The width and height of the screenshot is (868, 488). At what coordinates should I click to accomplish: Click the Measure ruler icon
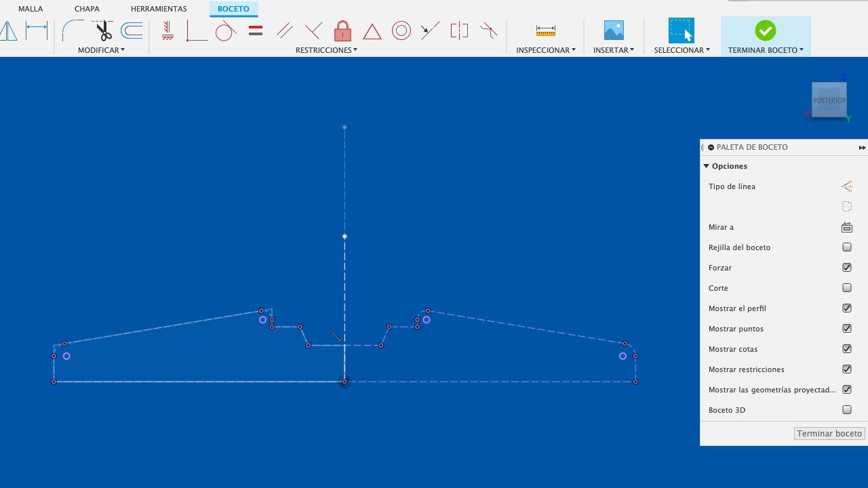(x=545, y=30)
